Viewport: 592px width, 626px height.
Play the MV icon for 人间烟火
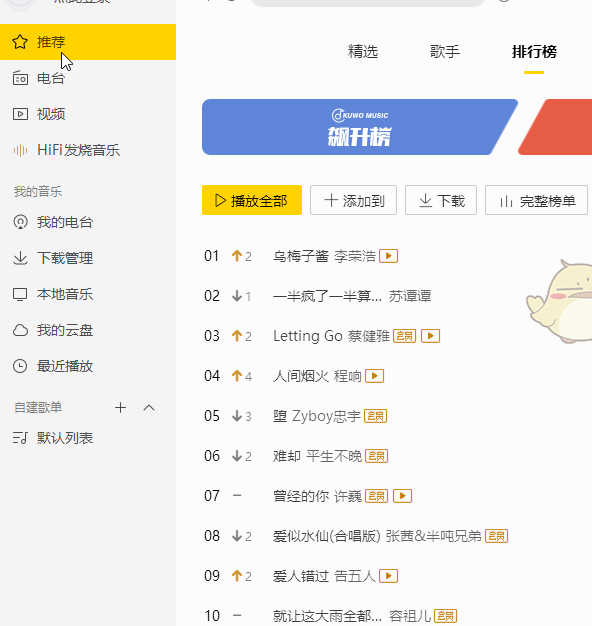point(374,376)
